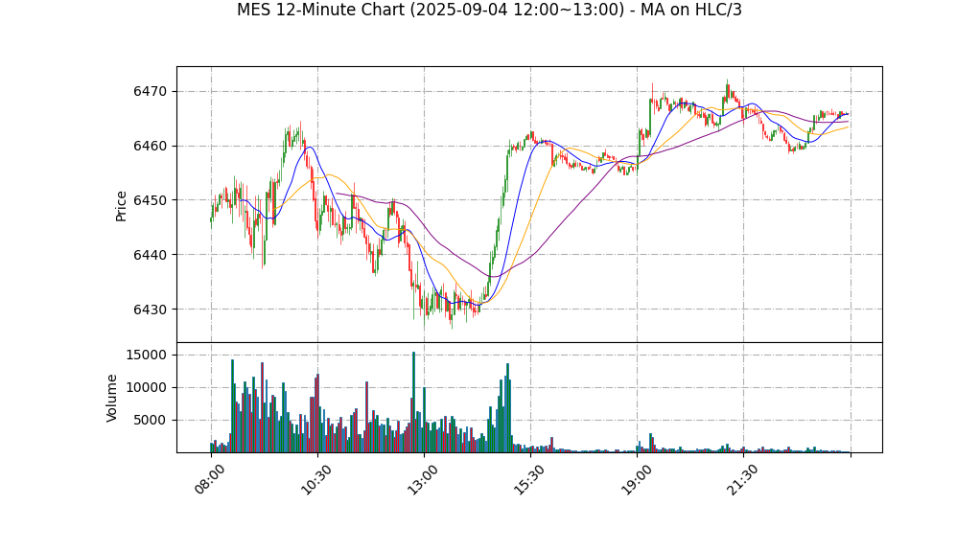Click the 15000 volume axis label
The width and height of the screenshot is (980, 551).
(x=147, y=355)
